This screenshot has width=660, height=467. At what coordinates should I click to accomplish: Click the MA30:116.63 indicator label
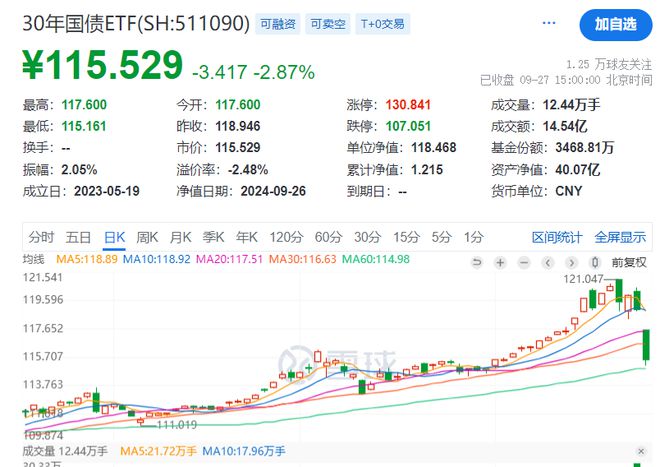pyautogui.click(x=303, y=259)
